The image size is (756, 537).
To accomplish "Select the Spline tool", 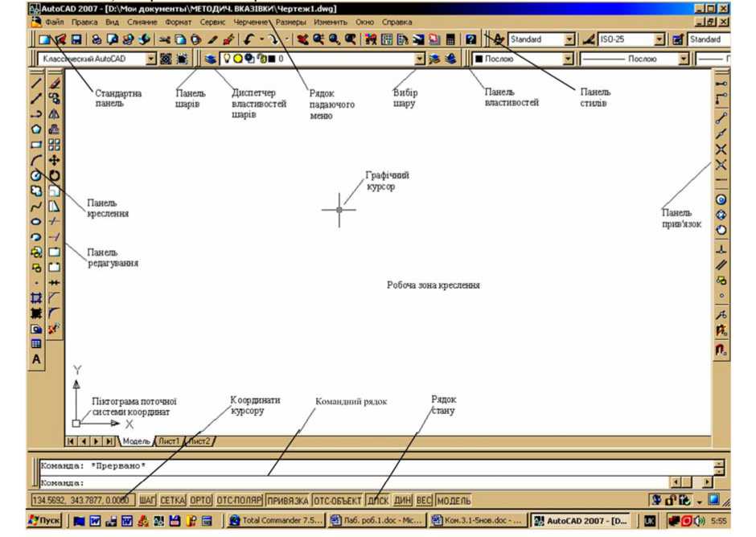I will click(36, 207).
